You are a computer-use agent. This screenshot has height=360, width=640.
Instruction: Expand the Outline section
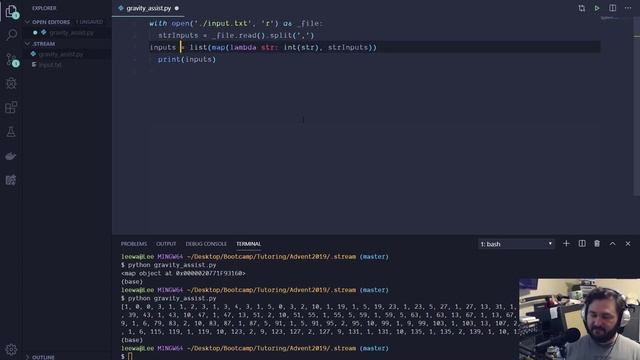coord(67,357)
